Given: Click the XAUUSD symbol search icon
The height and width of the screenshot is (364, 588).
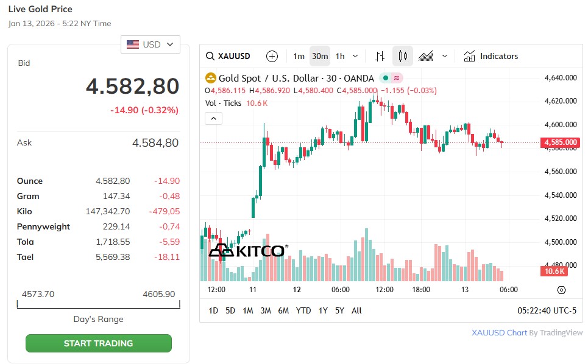Looking at the screenshot, I should click(210, 56).
